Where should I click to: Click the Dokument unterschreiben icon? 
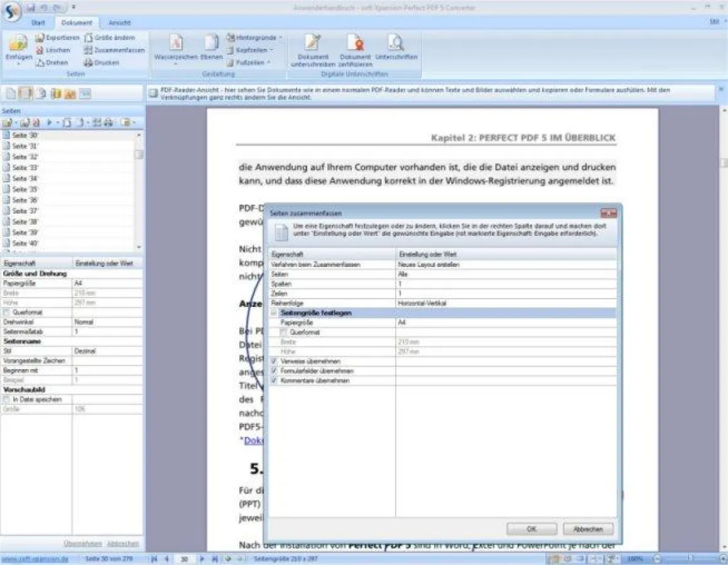point(309,43)
